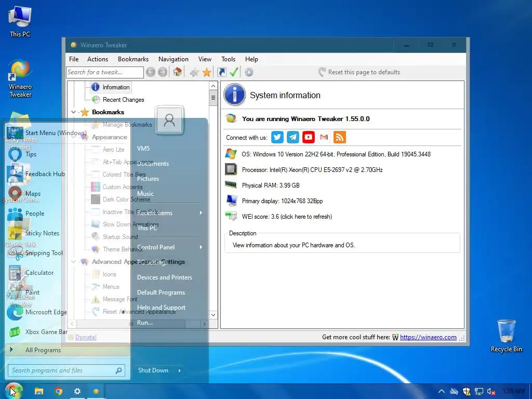This screenshot has width=532, height=399.
Task: Click the Donate link
Action: [86, 337]
